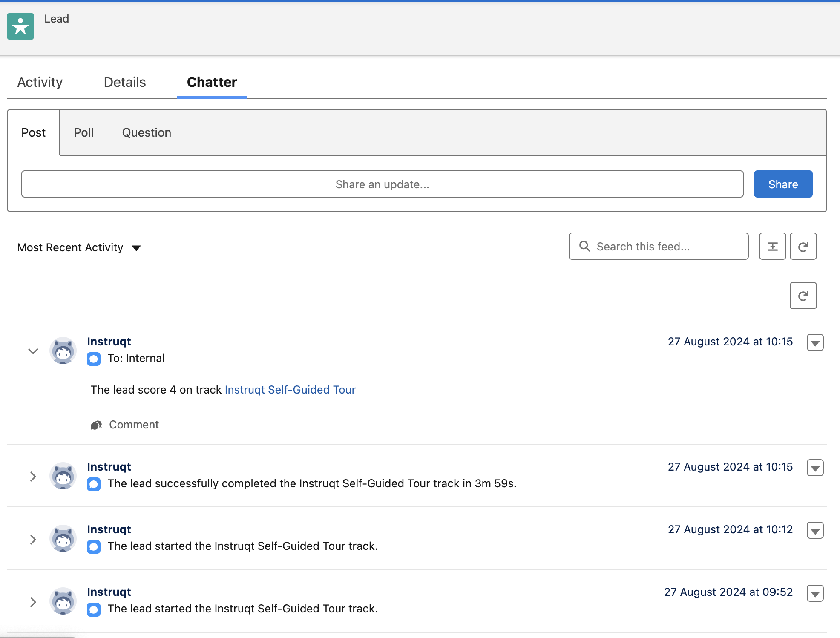Viewport: 840px width, 638px height.
Task: Click blue post icon beside To: Internal
Action: (94, 359)
